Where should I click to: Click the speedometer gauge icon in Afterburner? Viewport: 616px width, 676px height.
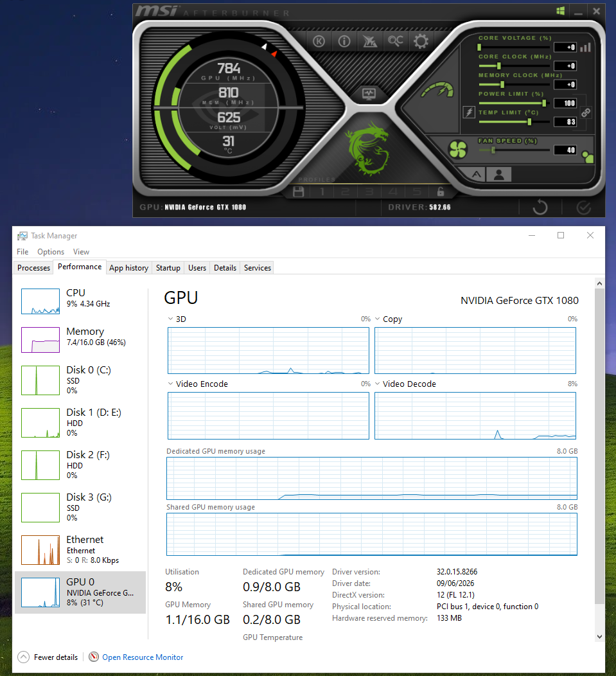coord(439,89)
